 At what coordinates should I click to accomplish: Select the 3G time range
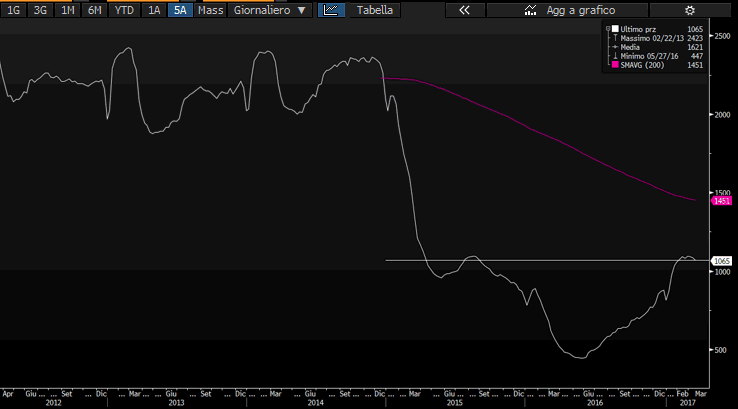[40, 10]
